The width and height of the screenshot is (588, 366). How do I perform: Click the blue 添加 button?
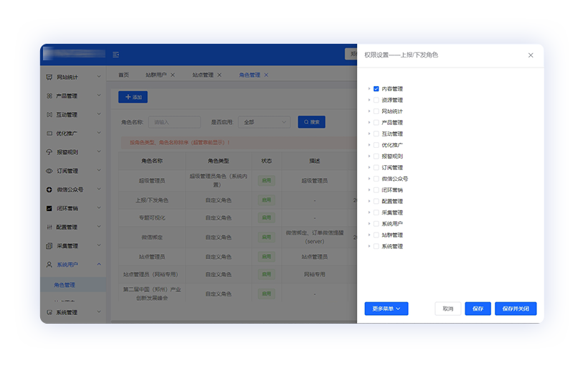coord(133,97)
